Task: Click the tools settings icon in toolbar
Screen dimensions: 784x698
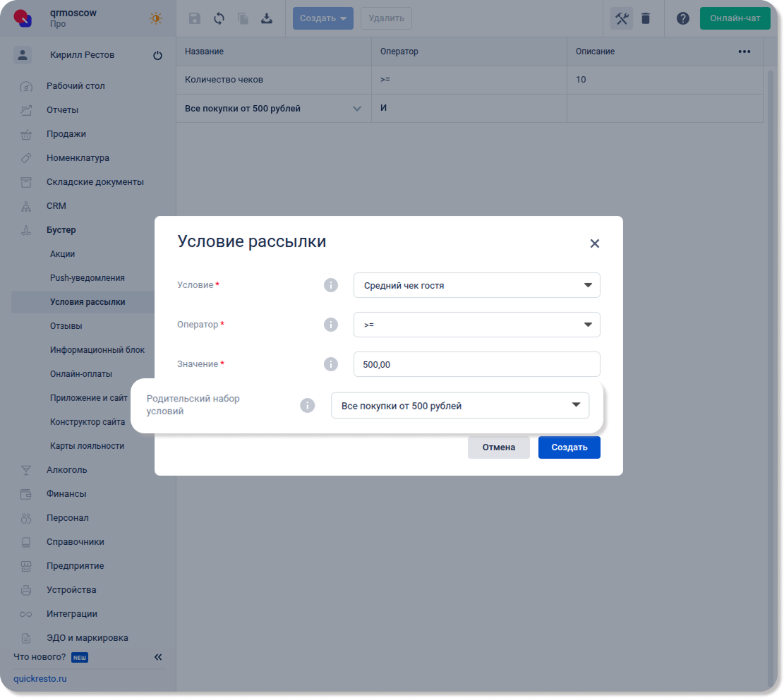Action: click(622, 19)
